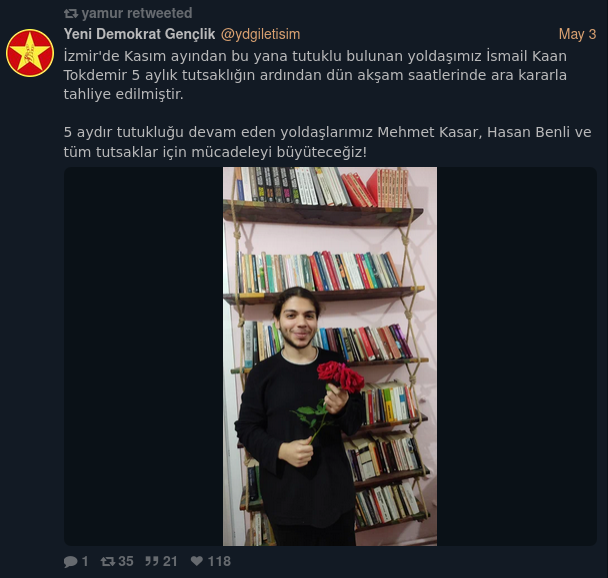Click the comment bubble icon

[71, 561]
